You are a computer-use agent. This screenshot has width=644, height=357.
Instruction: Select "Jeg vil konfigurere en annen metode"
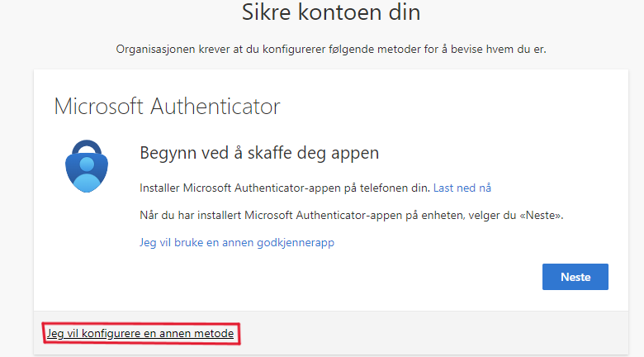click(x=140, y=333)
